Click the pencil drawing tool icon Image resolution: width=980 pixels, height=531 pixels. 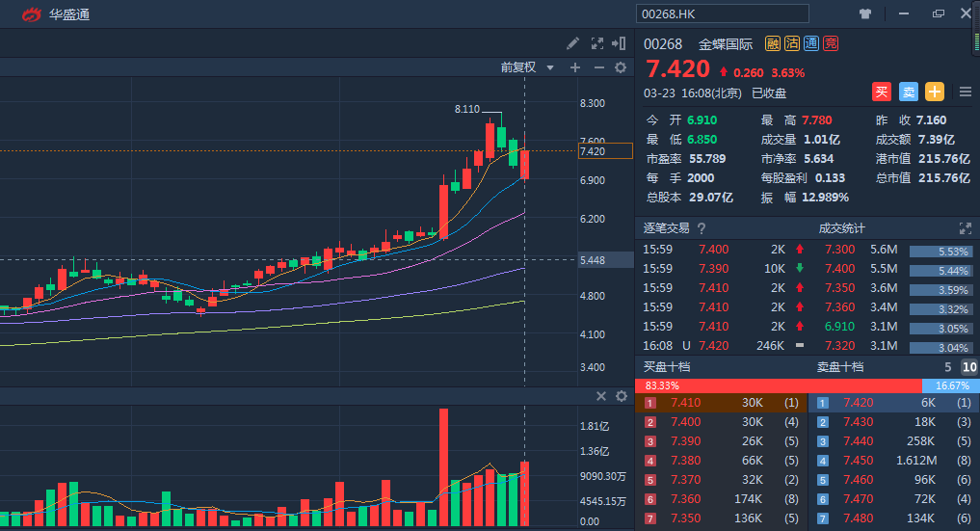click(572, 43)
